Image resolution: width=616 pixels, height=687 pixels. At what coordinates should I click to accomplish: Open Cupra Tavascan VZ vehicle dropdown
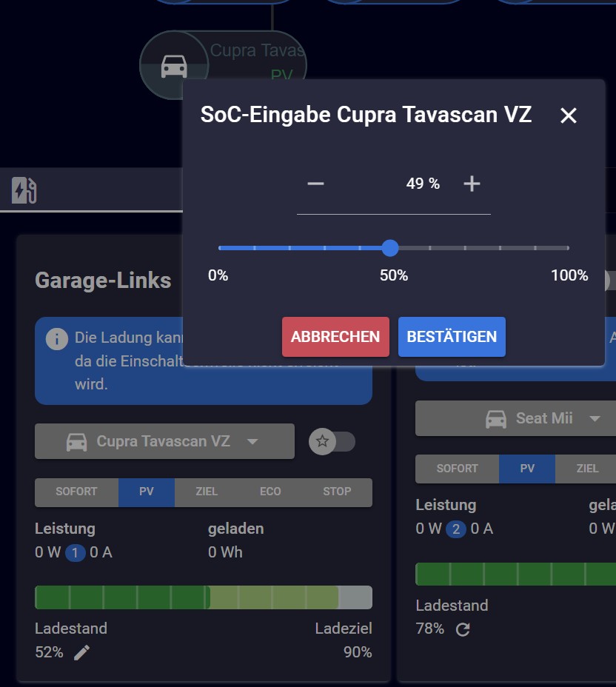[x=164, y=441]
